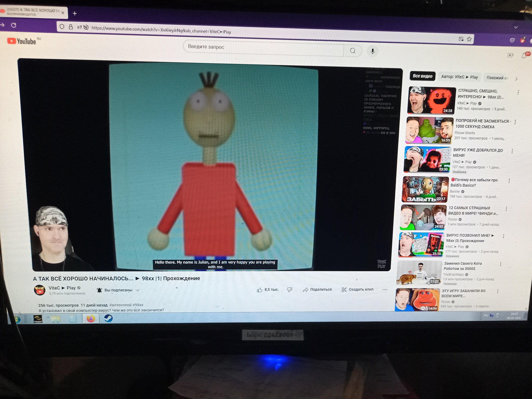This screenshot has width=532, height=399.
Task: Dislike the video with thumbs down
Action: tap(289, 289)
